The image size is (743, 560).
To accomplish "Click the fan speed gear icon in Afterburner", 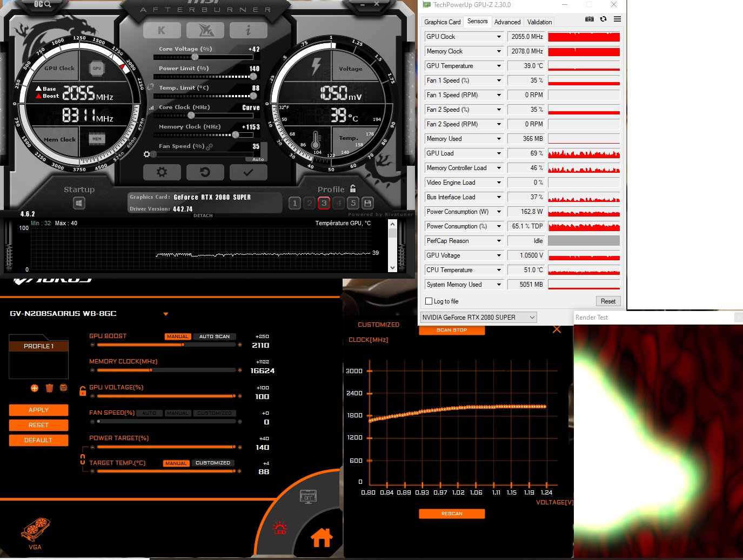I will (x=146, y=154).
